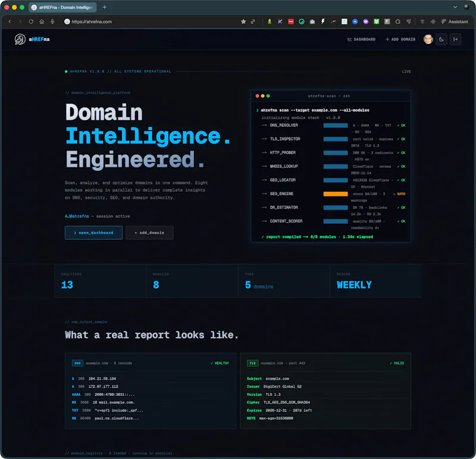The width and height of the screenshot is (476, 459).
Task: Click the DNS badge on report card
Action: pyautogui.click(x=77, y=363)
